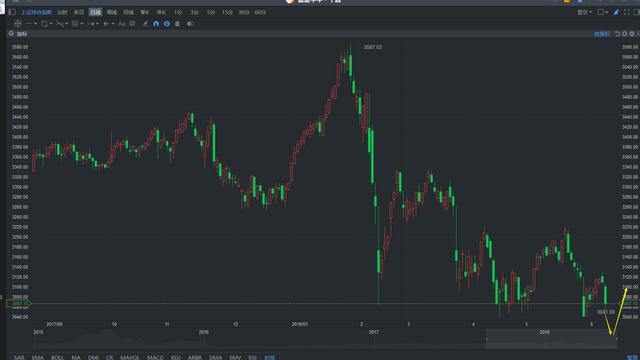Select the Aa text annotation tool
Image resolution: width=640 pixels, height=360 pixels.
tap(122, 24)
